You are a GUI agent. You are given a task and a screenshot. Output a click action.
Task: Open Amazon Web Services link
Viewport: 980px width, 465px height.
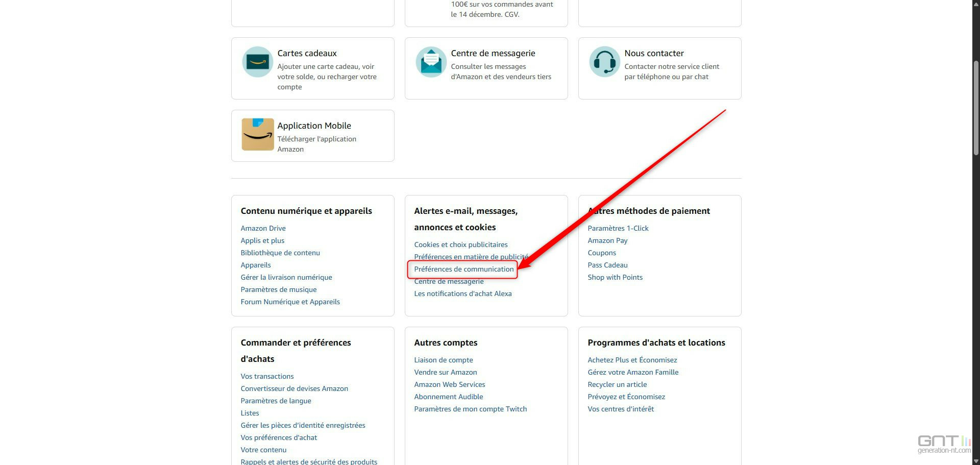[449, 384]
